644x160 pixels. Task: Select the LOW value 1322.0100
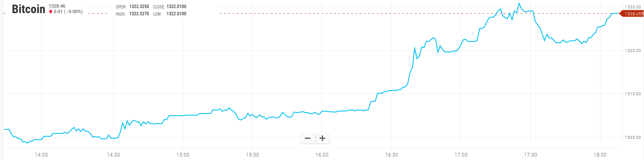pyautogui.click(x=176, y=14)
